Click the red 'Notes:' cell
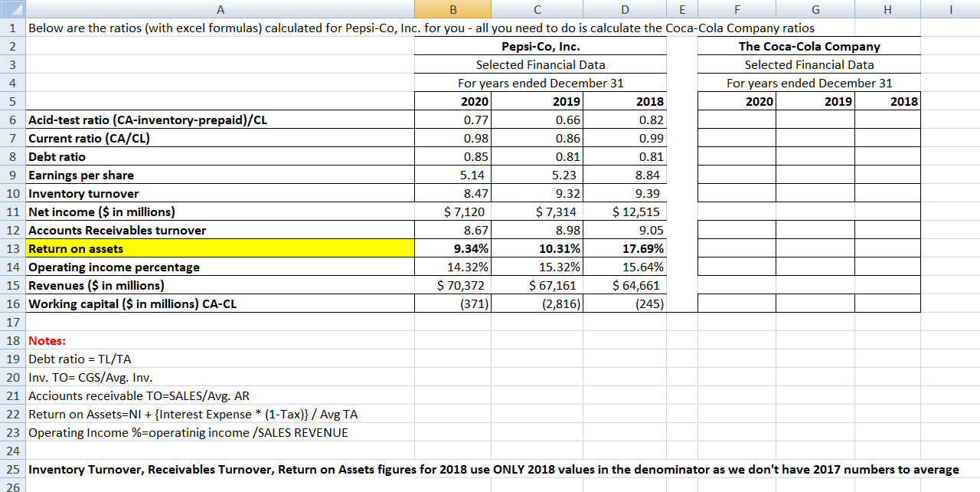 pyautogui.click(x=220, y=340)
